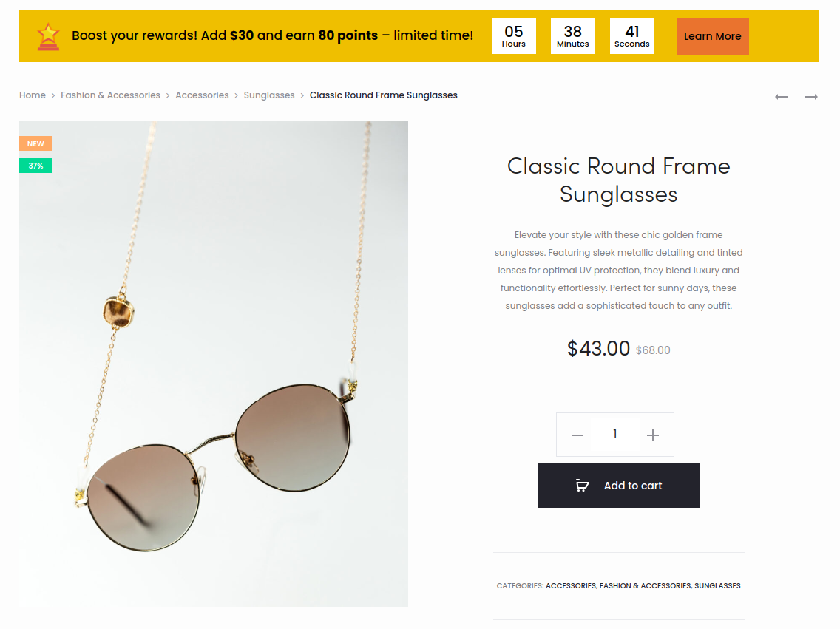Click the 37% discount badge
This screenshot has width=840, height=629.
(35, 166)
